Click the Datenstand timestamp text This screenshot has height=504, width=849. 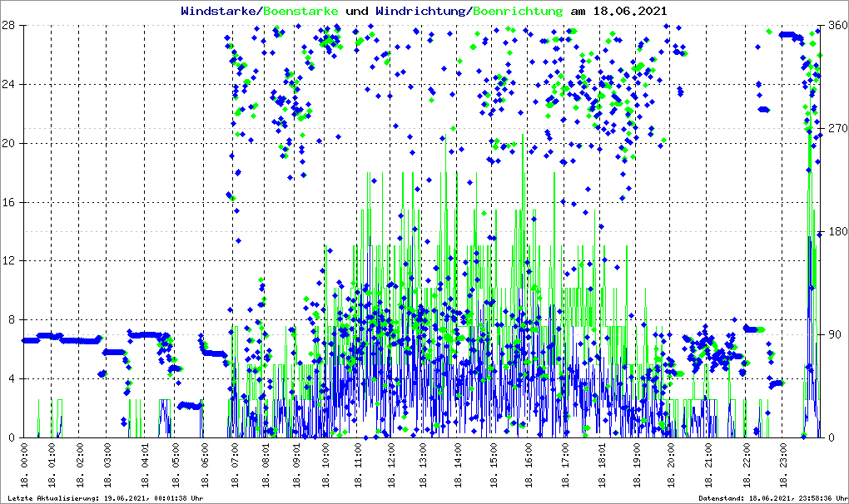tap(771, 498)
